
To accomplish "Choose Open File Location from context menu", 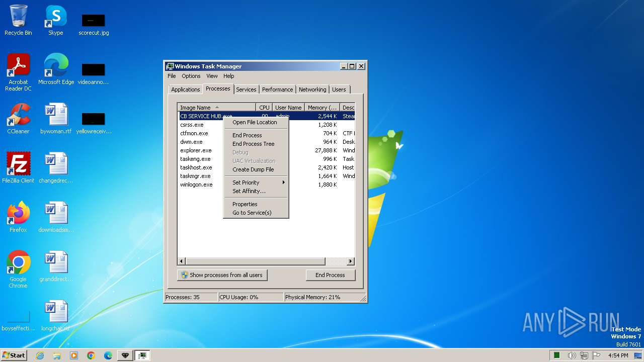I will (x=256, y=122).
